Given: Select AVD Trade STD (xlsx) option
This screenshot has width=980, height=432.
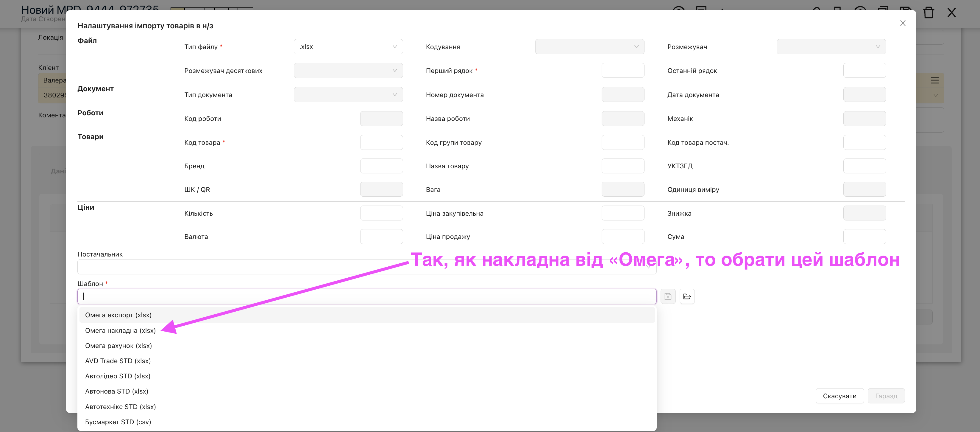Looking at the screenshot, I should pyautogui.click(x=118, y=361).
